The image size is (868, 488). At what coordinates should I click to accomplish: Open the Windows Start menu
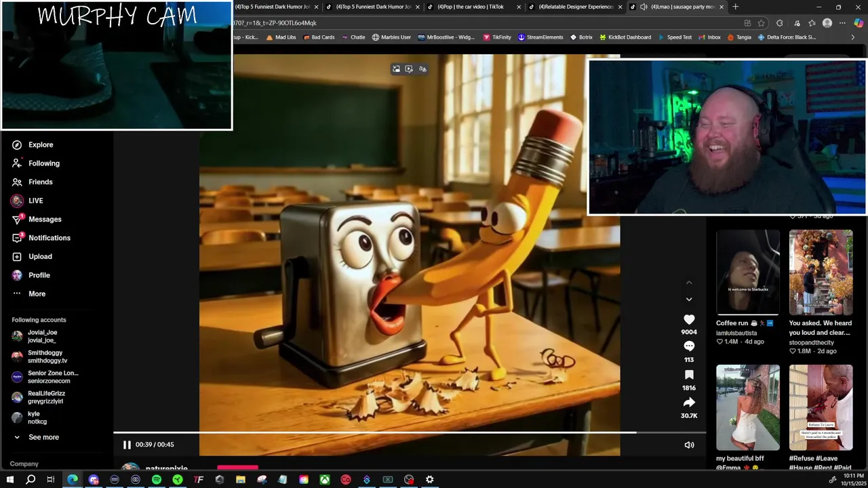[9, 480]
